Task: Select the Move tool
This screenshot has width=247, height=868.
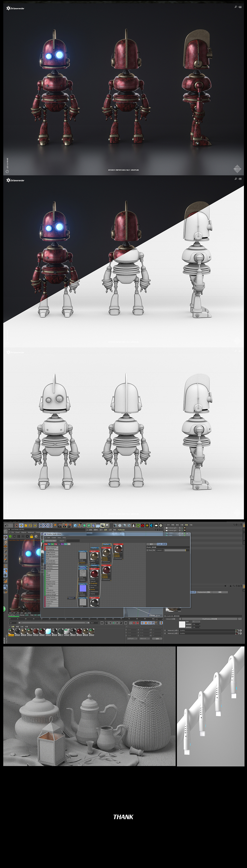Action: click(x=21, y=525)
